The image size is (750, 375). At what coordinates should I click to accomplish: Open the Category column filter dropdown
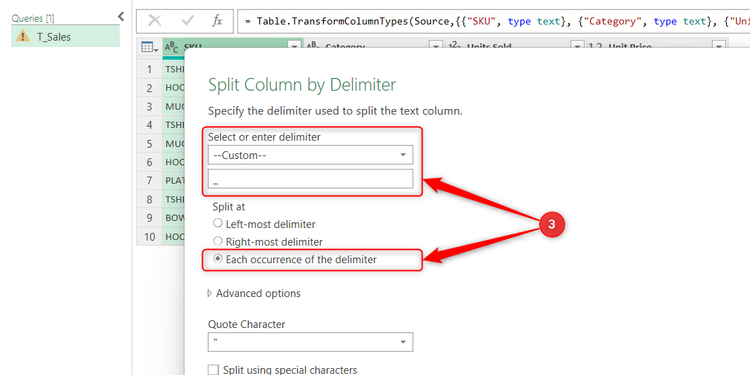436,46
